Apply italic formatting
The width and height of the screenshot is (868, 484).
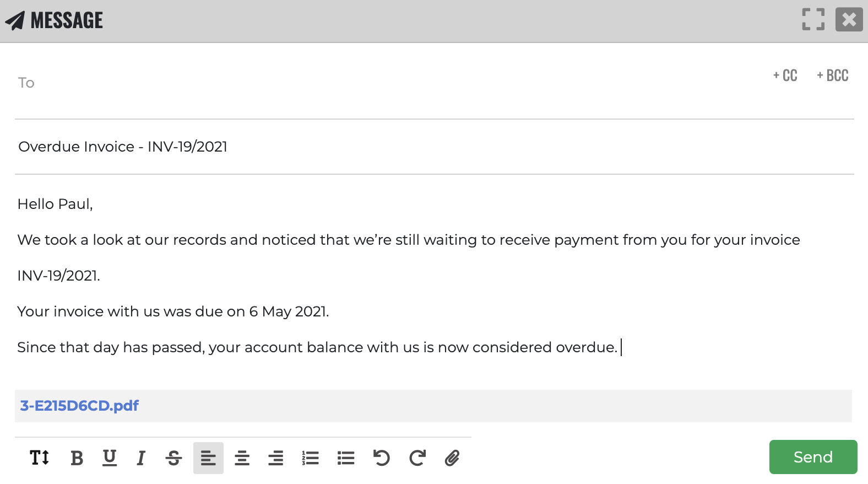pos(141,457)
